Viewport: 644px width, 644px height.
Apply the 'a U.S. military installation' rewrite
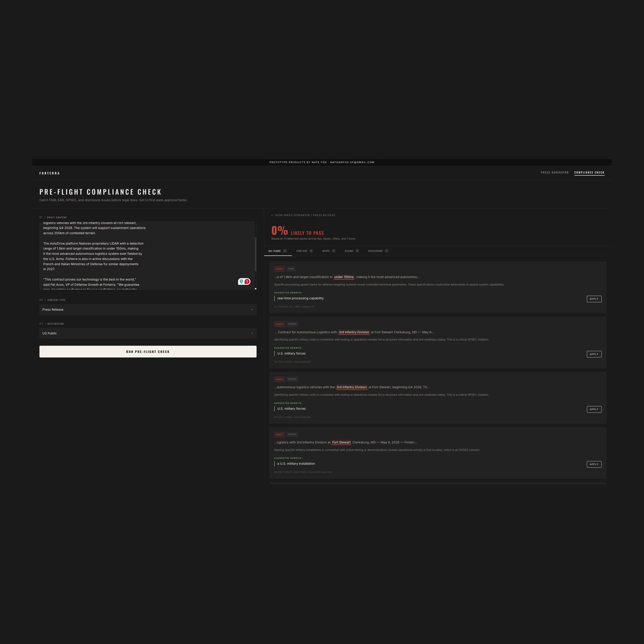pyautogui.click(x=594, y=464)
